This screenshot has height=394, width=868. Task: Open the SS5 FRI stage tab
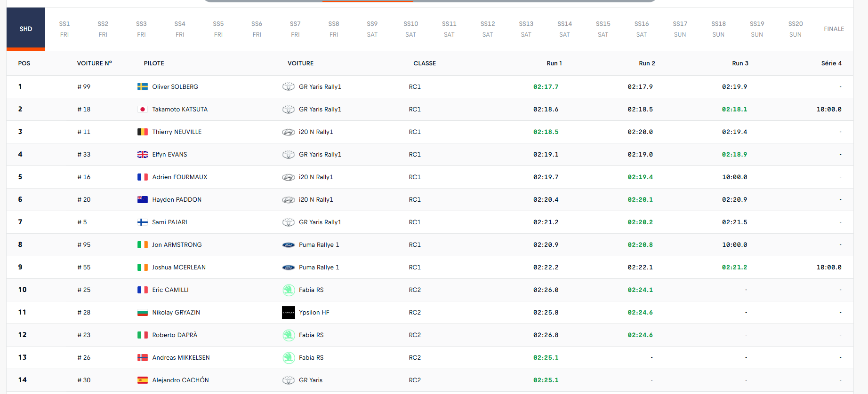click(218, 29)
